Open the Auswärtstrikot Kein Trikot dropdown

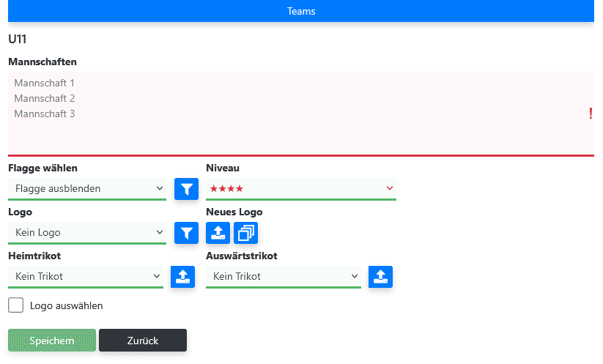[x=284, y=277]
